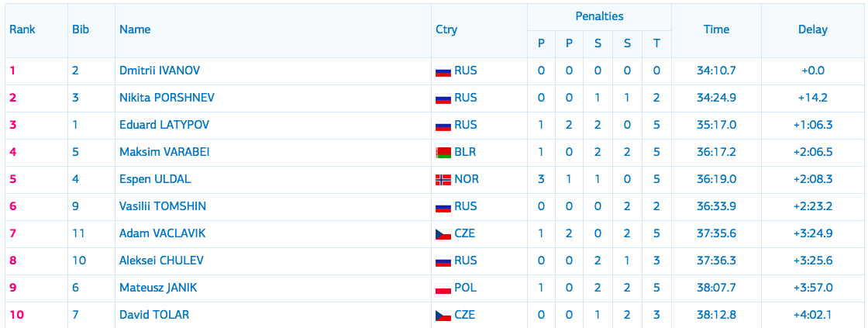Screen dimensions: 868x328
Task: Click the Penalties header group
Action: (599, 16)
